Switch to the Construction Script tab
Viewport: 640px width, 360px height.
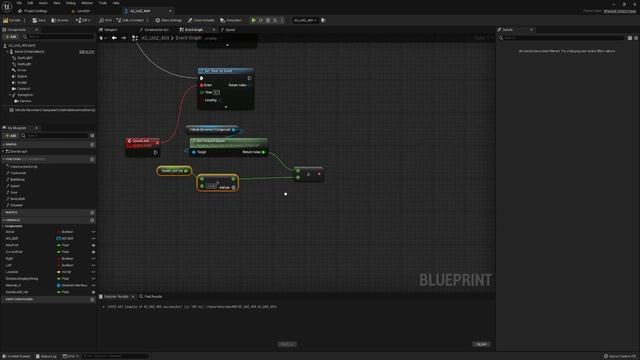pyautogui.click(x=156, y=30)
